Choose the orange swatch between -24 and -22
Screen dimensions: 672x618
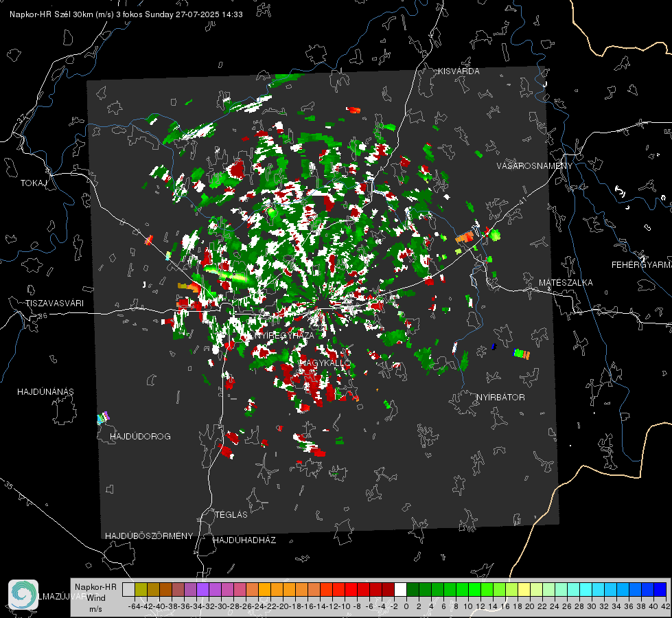(264, 589)
